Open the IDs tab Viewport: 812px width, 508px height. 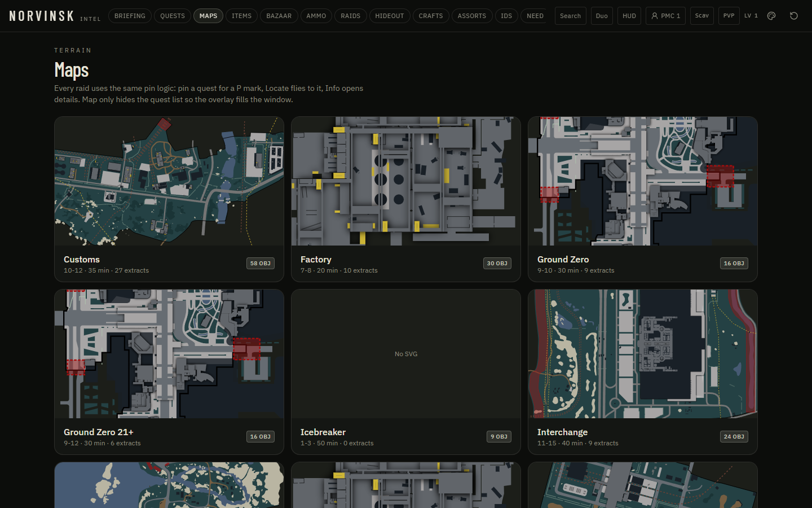tap(506, 16)
